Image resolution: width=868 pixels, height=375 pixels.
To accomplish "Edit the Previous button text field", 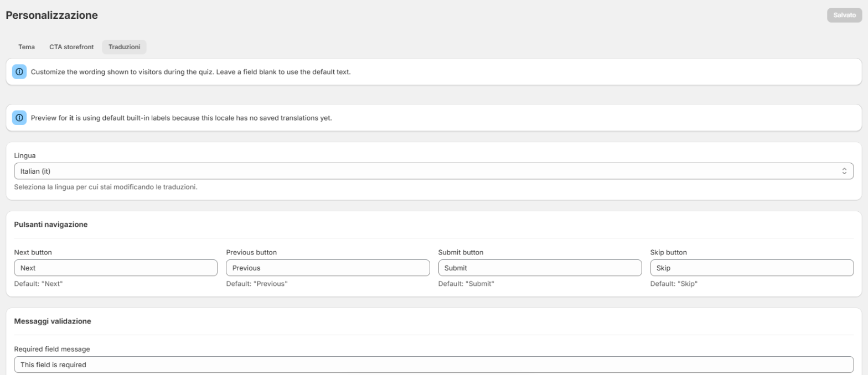I will point(328,268).
